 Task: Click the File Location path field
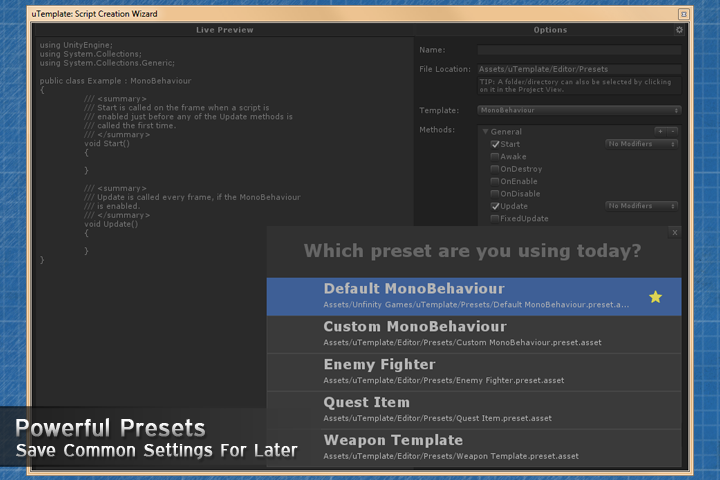click(x=579, y=69)
